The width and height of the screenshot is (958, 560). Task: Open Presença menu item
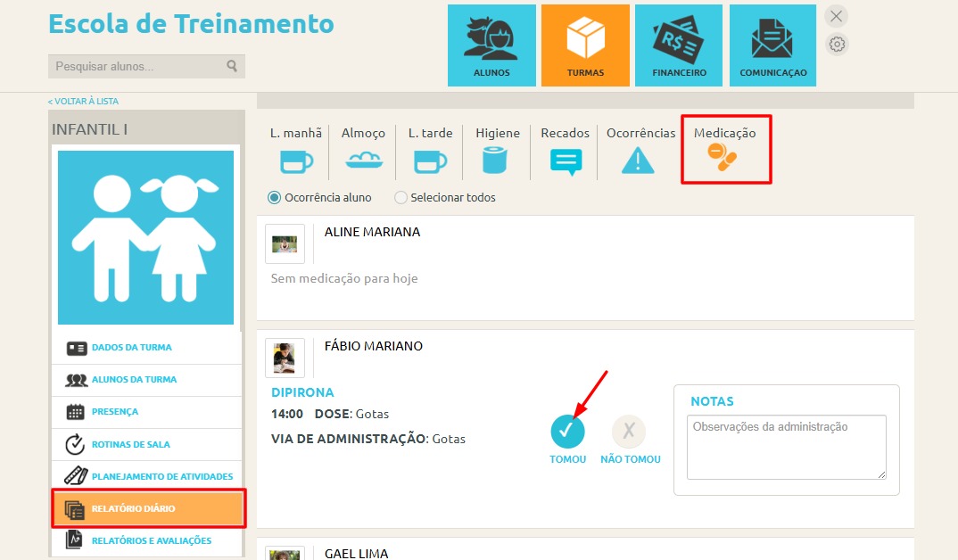point(146,412)
